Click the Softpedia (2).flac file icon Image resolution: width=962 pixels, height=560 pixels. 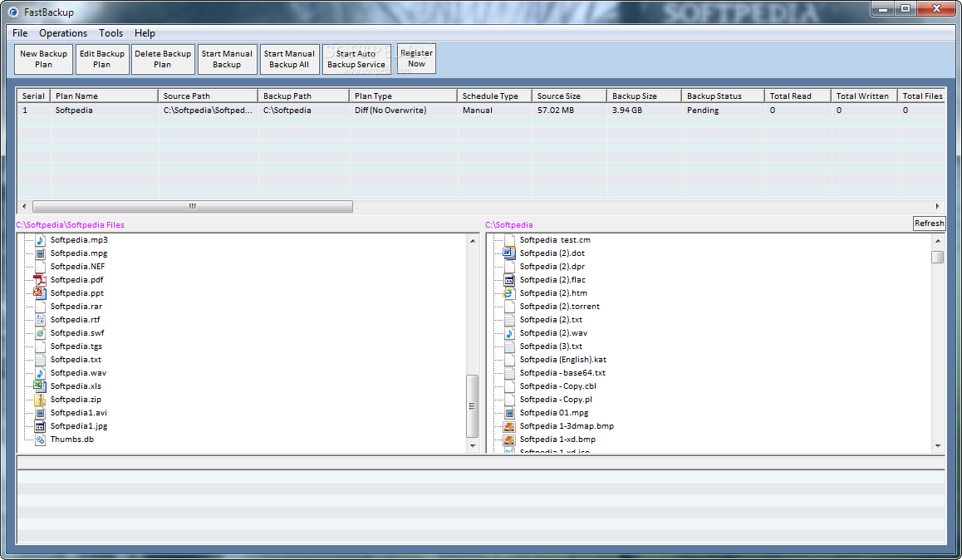[x=509, y=280]
